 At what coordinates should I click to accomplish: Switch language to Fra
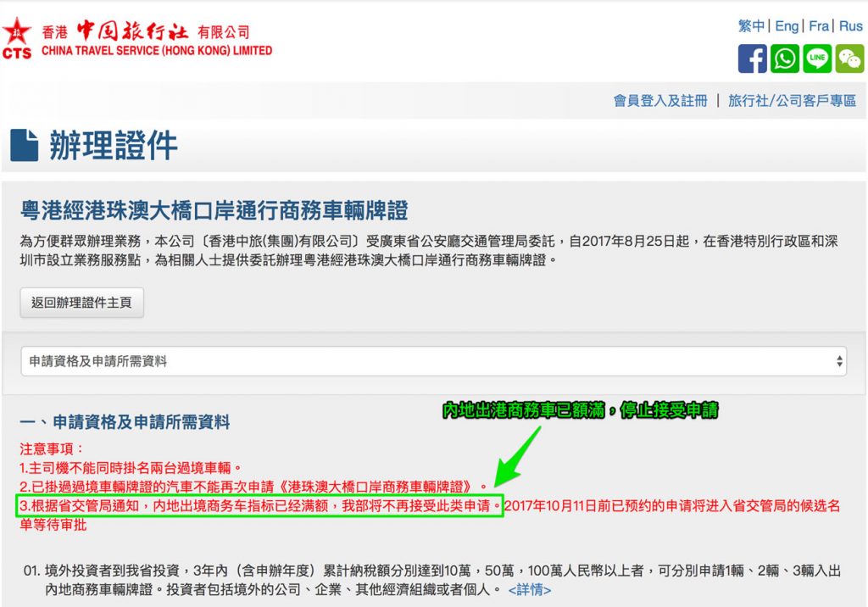point(819,26)
